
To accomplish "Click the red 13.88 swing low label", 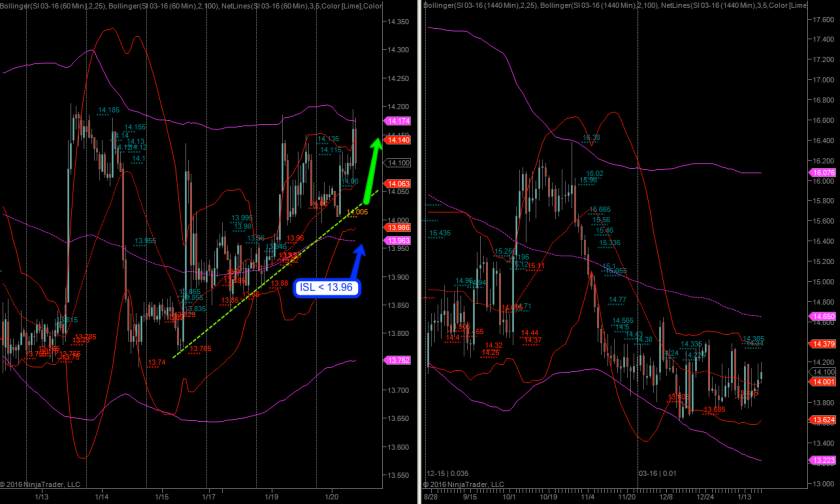I will click(x=279, y=283).
